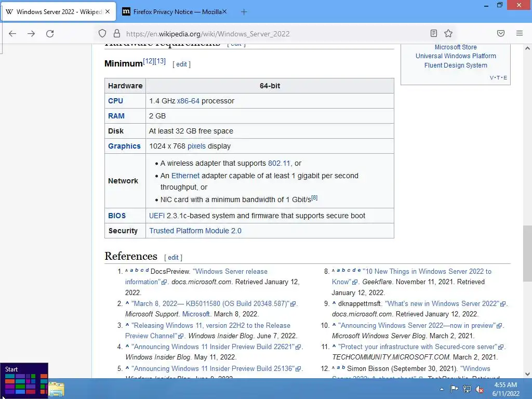Click the address bar URL
This screenshot has height=399, width=532.
pos(208,34)
